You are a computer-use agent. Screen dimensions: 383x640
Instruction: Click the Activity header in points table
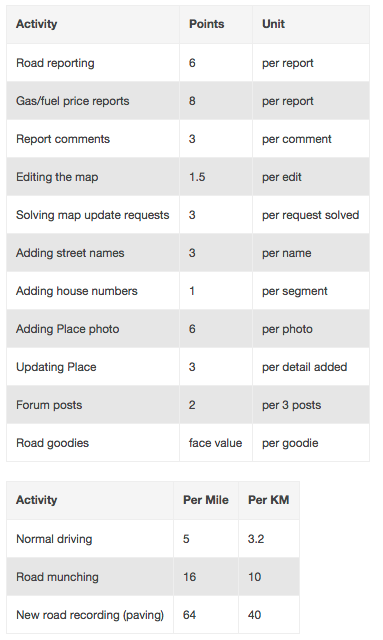coord(36,24)
